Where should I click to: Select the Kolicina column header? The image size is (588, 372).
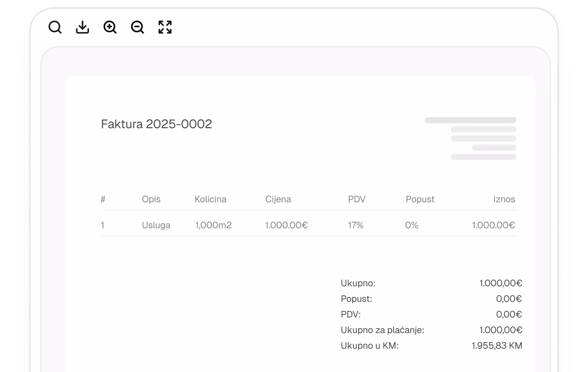210,199
